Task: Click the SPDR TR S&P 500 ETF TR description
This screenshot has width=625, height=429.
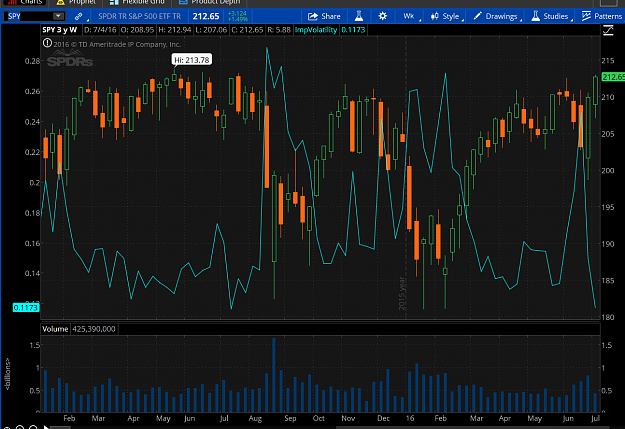Action: point(140,16)
